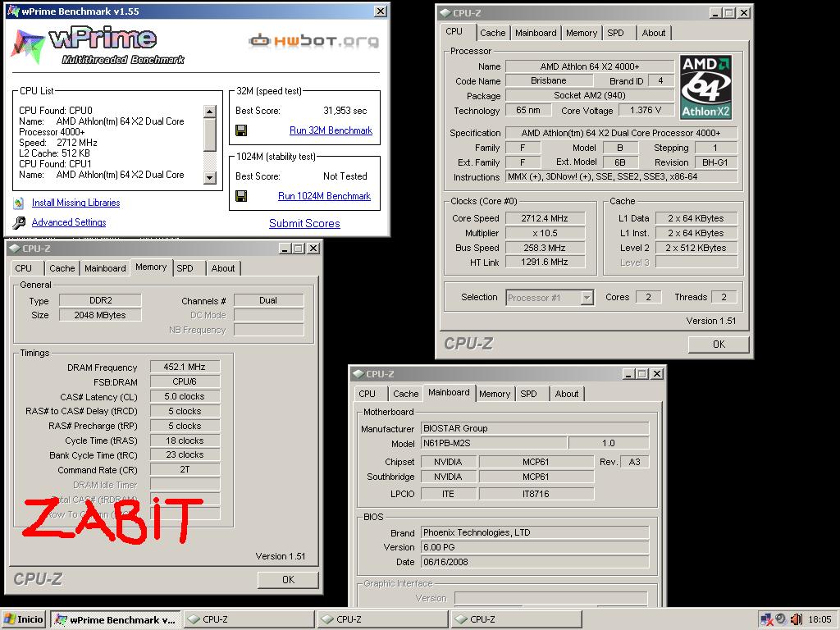Screen dimensions: 840x630
Task: Open the Advanced Settings link
Action: coord(69,222)
